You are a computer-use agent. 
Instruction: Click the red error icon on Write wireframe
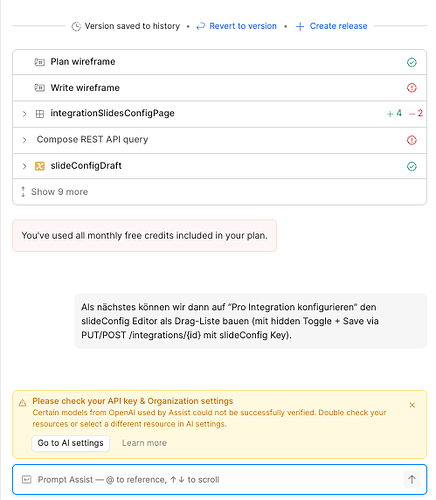pyautogui.click(x=412, y=88)
